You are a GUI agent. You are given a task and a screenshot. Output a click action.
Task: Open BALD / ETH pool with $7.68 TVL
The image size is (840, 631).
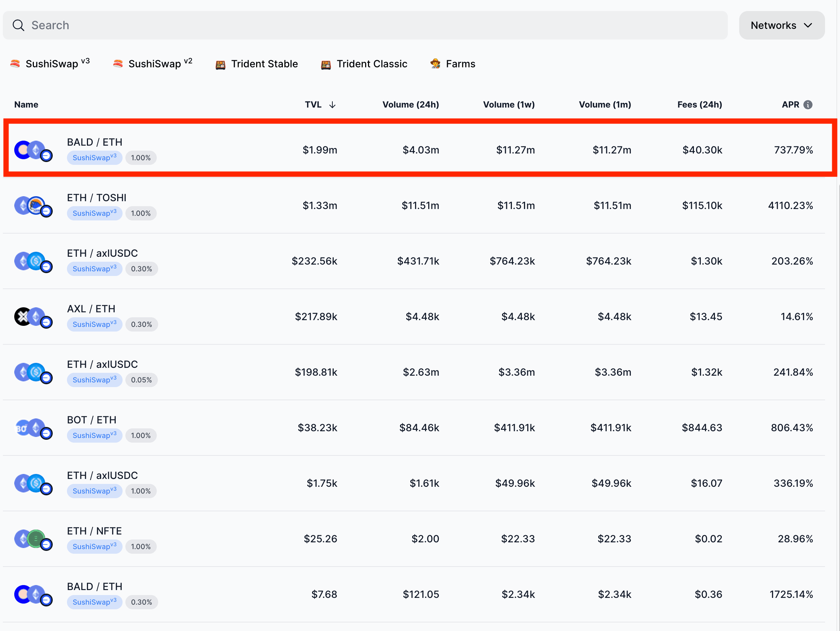414,595
